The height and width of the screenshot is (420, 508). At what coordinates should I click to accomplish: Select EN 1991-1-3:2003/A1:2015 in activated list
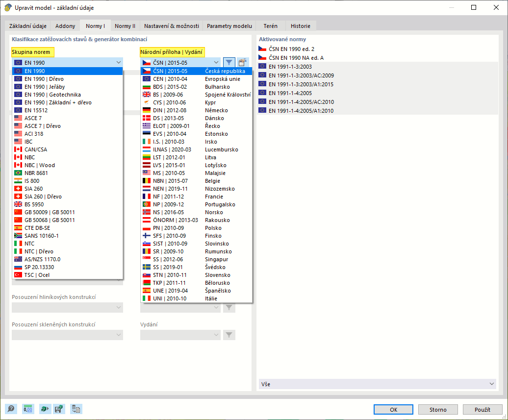(x=378, y=84)
